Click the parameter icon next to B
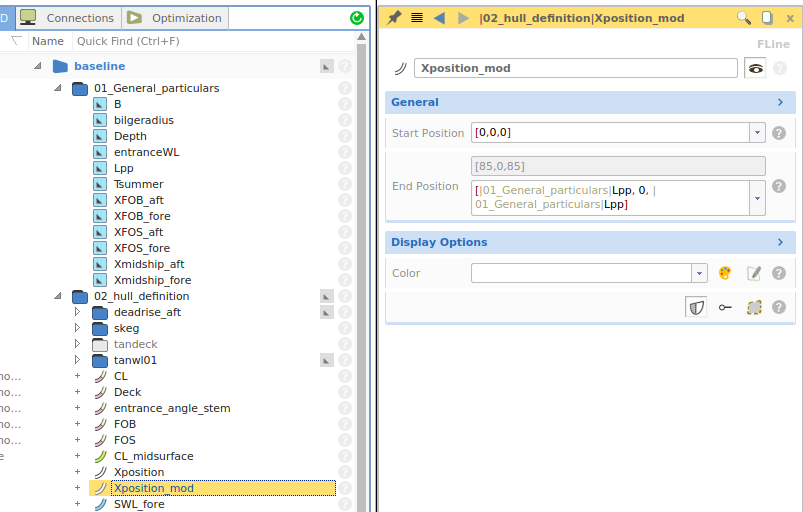The width and height of the screenshot is (803, 512). point(100,104)
